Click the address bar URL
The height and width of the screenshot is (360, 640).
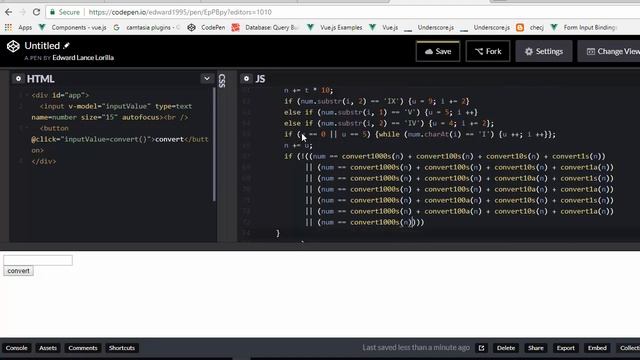pyautogui.click(x=180, y=12)
